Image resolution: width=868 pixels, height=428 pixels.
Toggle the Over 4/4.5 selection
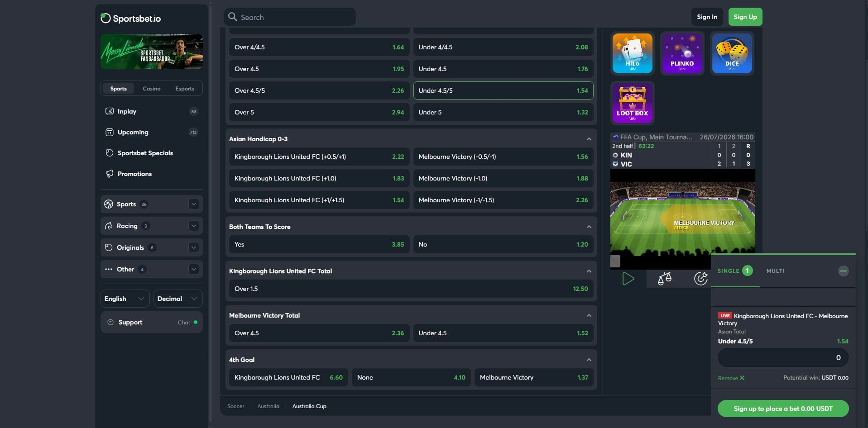(319, 47)
